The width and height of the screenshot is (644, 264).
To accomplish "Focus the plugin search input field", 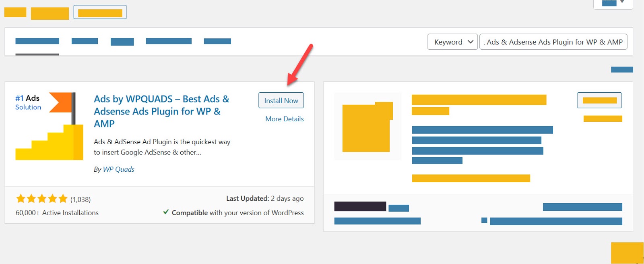I will [553, 42].
